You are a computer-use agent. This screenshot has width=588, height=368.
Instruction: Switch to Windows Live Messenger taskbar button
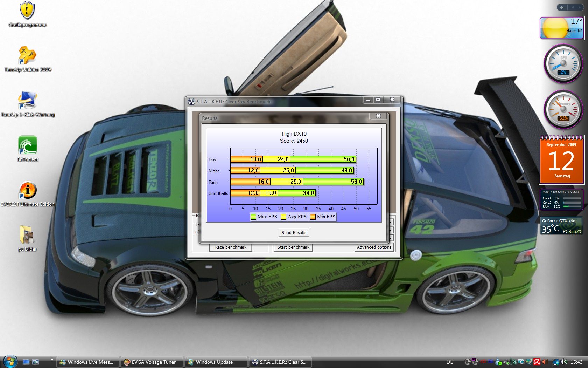pos(87,362)
